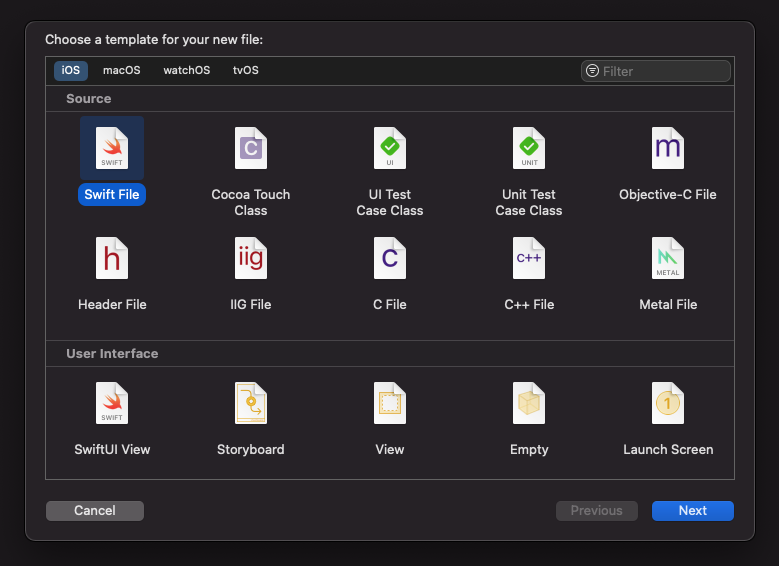Screen dimensions: 779x566
Task: Click the Objective-C File label
Action: click(x=668, y=194)
